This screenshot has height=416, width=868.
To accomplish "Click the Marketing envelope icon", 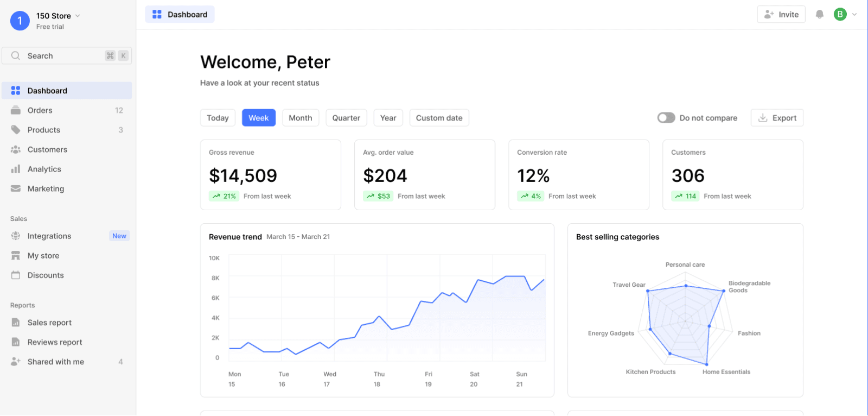I will point(16,188).
